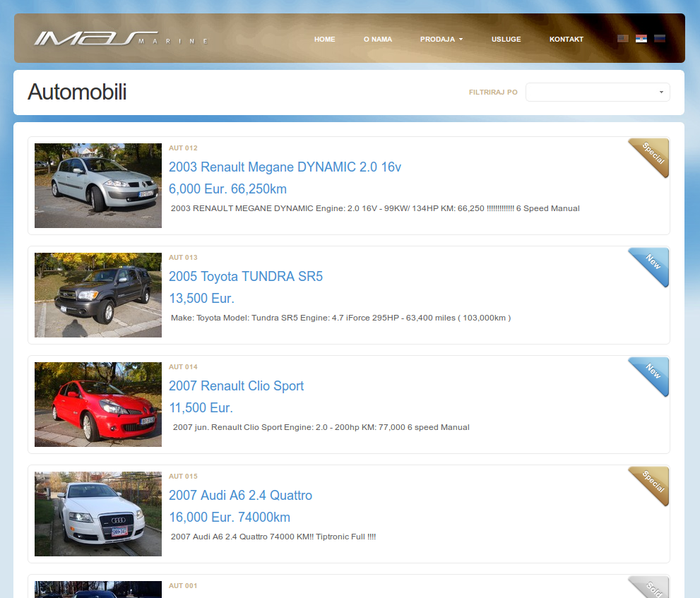This screenshot has height=598, width=700.
Task: Go to the Home page
Action: tap(324, 40)
